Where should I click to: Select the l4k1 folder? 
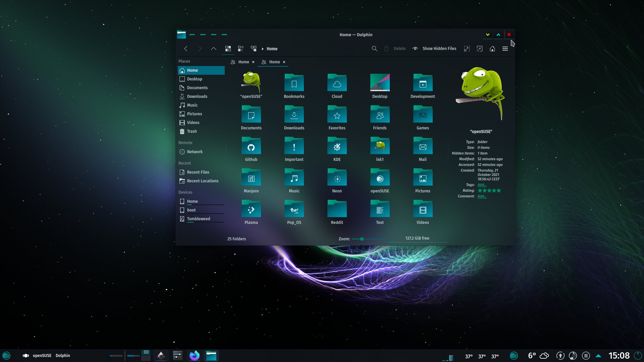pos(380,149)
